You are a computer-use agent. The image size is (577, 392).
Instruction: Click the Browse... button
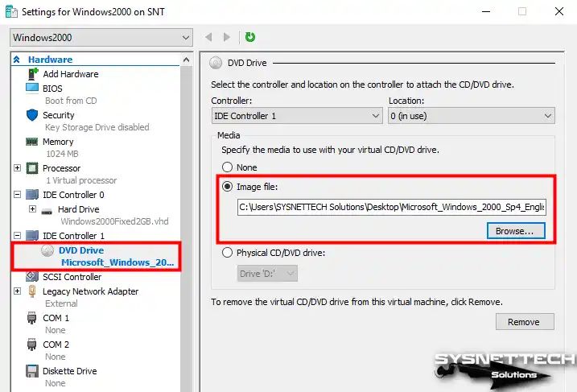click(x=516, y=231)
